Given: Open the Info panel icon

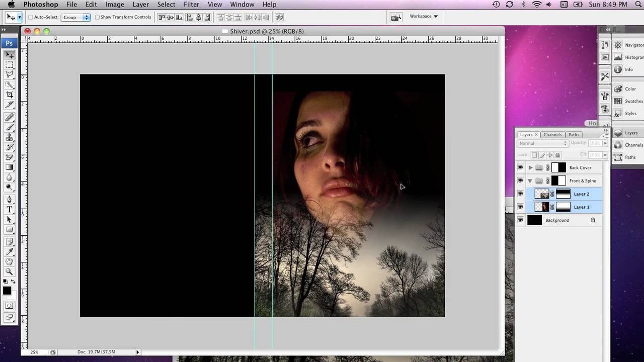Looking at the screenshot, I should click(618, 69).
